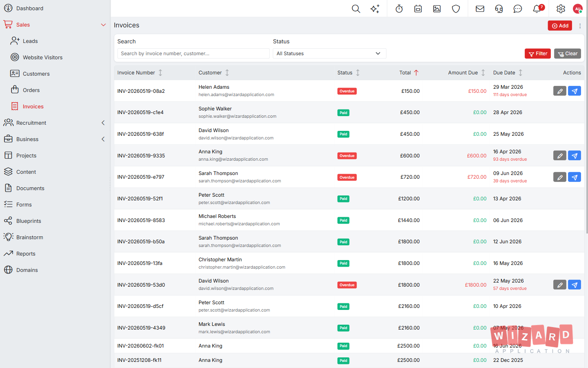Screen dimensions: 588x368
Task: Focus the invoice search input field
Action: click(194, 54)
